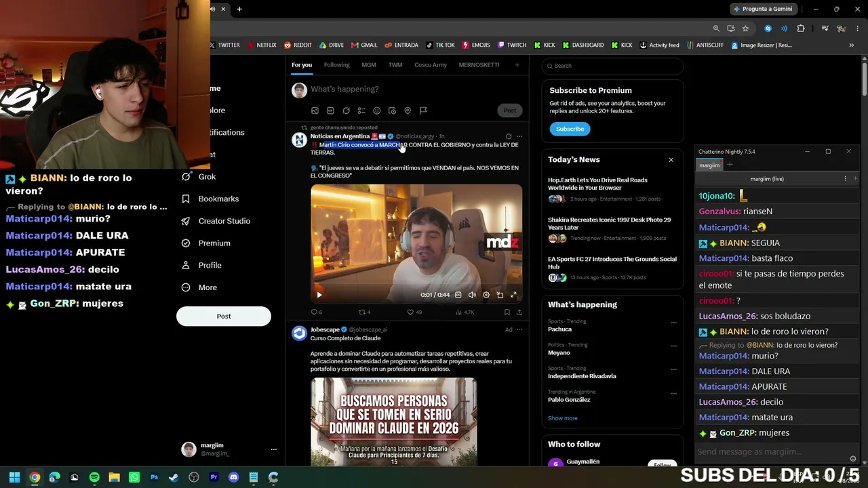Viewport: 868px width, 488px height.
Task: Bookmark this page with star icon
Action: (x=745, y=28)
